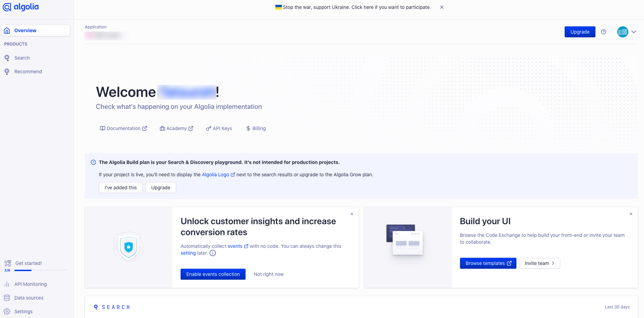This screenshot has width=644, height=318.
Task: Click the external link icon next to Academy
Action: (191, 128)
